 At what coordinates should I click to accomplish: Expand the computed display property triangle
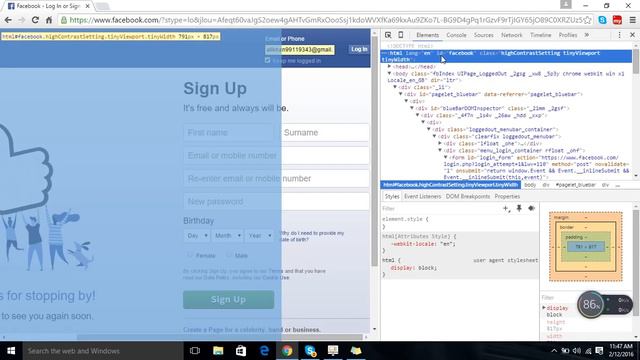coord(544,307)
